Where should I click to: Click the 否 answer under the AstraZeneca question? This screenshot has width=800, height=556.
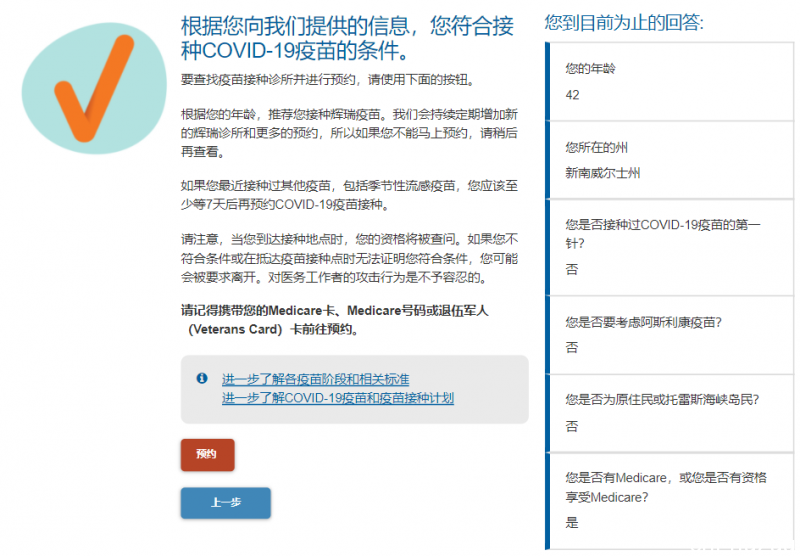[572, 348]
